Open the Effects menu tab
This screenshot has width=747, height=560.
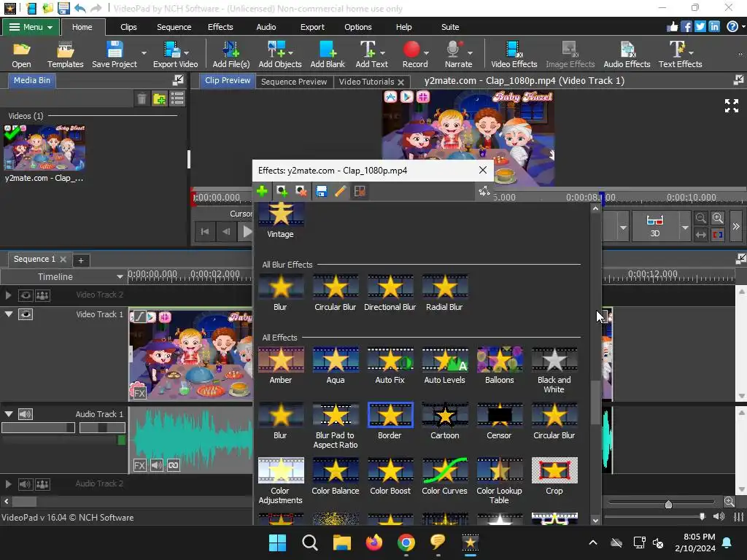[220, 27]
